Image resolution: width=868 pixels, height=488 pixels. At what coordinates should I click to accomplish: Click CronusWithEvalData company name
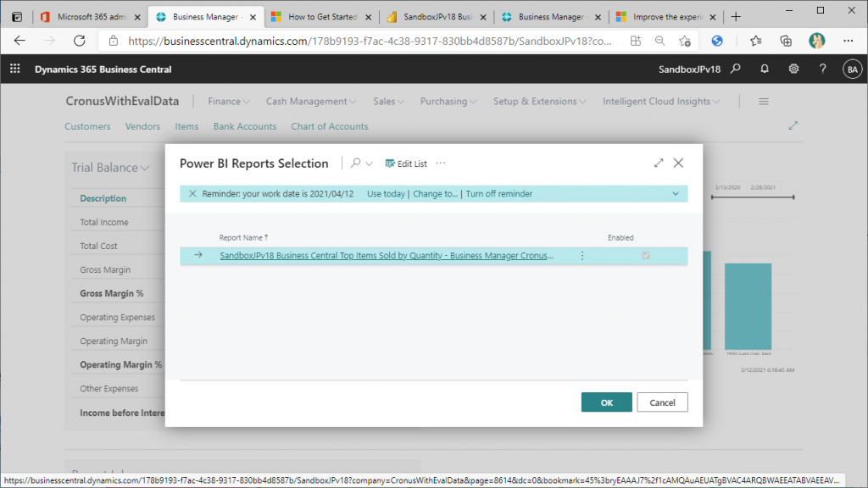(x=122, y=102)
